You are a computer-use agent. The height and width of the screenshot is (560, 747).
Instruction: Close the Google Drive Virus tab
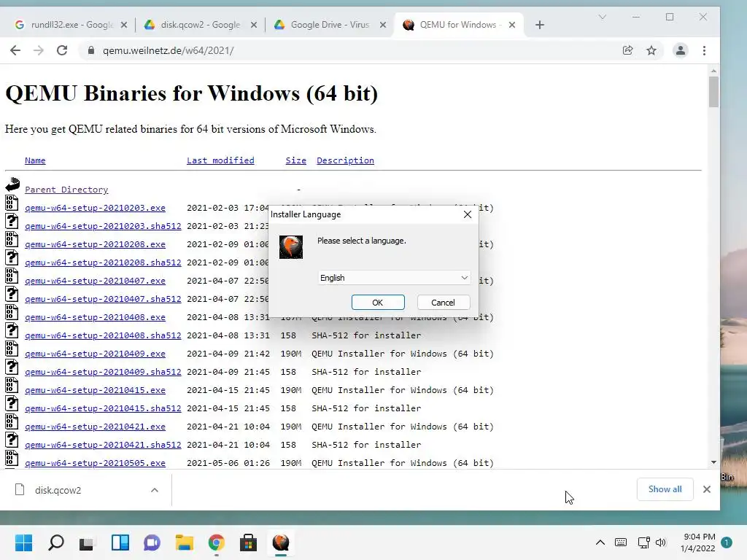click(x=382, y=25)
